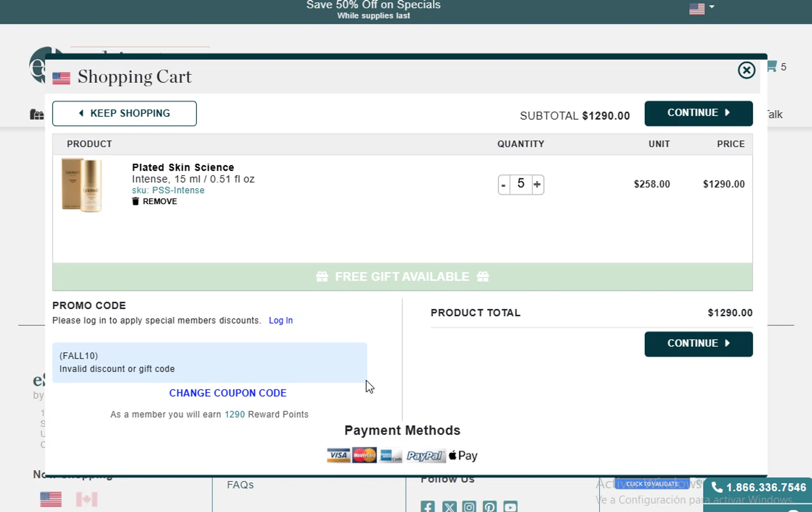Click the KEEP SHOPPING button
The height and width of the screenshot is (512, 812).
(125, 113)
